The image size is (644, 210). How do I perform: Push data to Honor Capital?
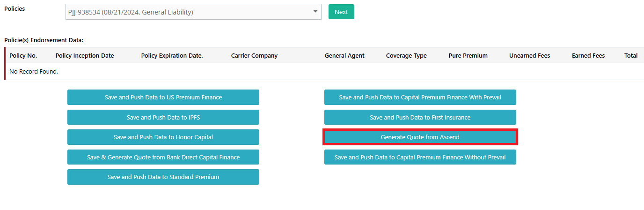tap(163, 137)
